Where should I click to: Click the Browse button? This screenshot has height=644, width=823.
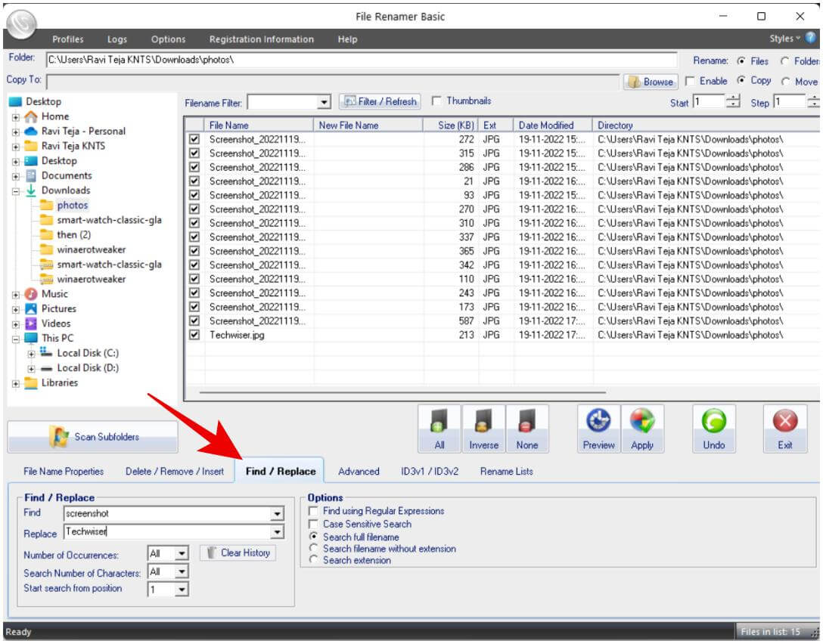(x=651, y=82)
